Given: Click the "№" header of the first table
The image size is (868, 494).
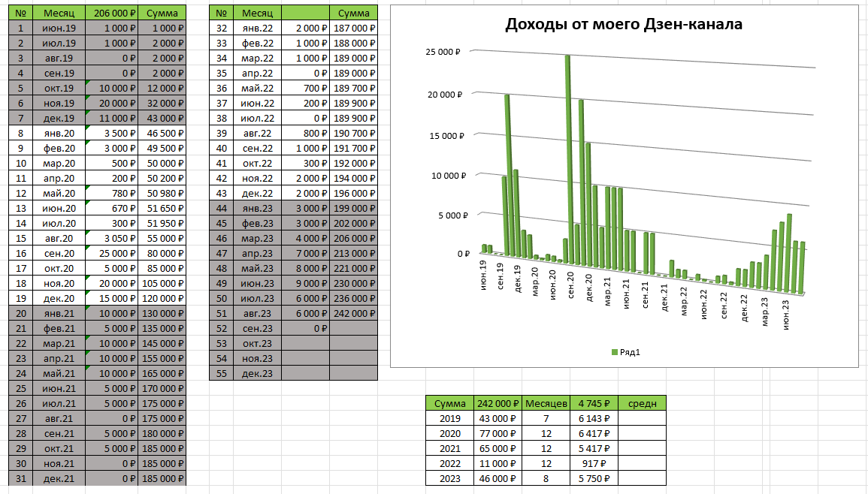Looking at the screenshot, I should tap(20, 13).
